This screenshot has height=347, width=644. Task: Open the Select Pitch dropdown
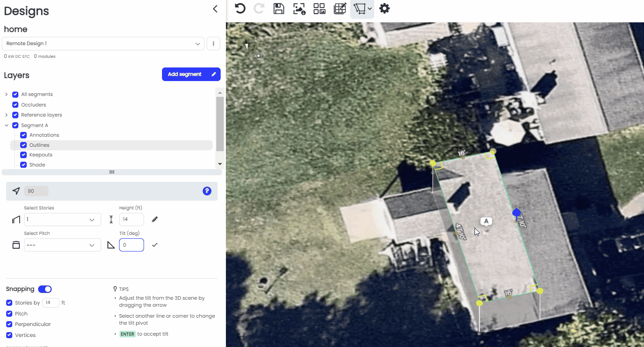point(62,244)
